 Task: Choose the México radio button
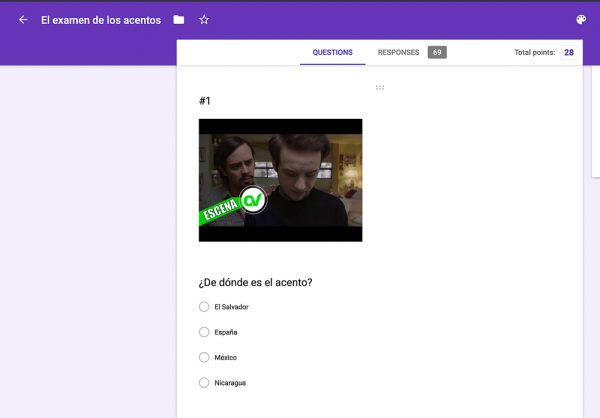coord(204,357)
